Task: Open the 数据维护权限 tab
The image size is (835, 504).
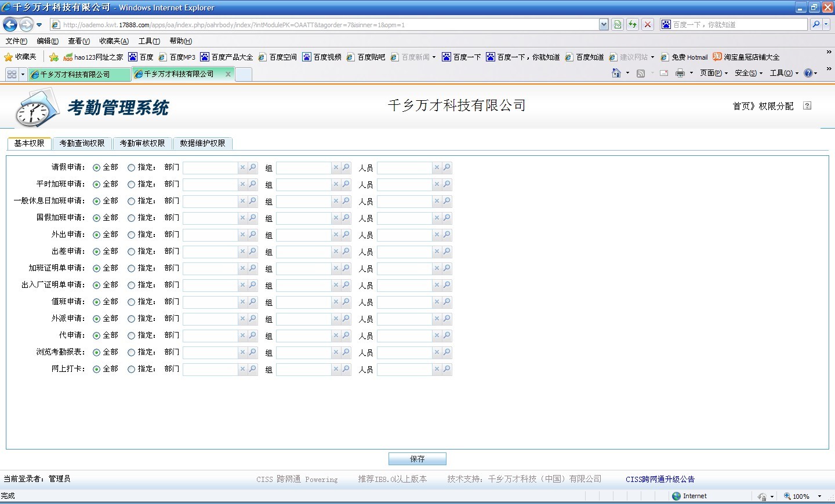Action: [202, 143]
